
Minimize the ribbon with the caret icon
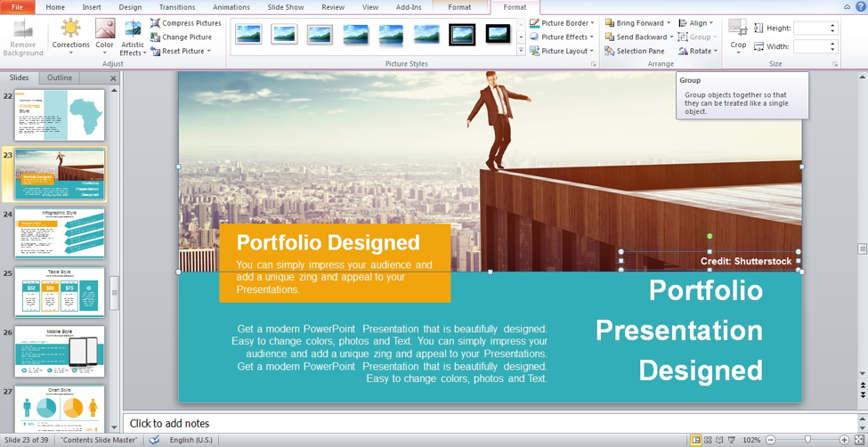[x=848, y=7]
